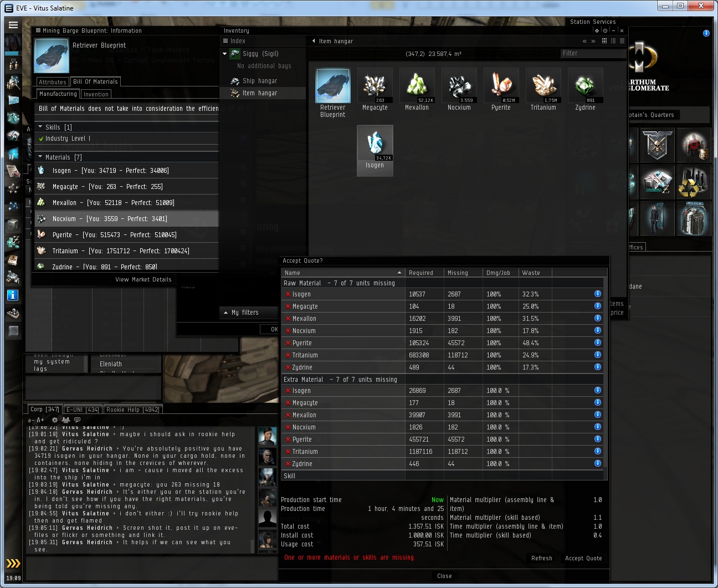Switch to the Rookie Help chat tab
The width and height of the screenshot is (718, 588).
pyautogui.click(x=133, y=410)
